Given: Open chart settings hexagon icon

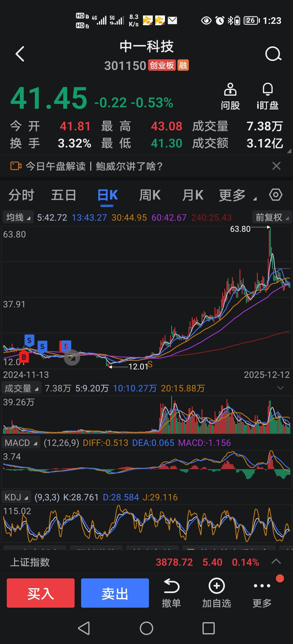Looking at the screenshot, I should [x=276, y=195].
